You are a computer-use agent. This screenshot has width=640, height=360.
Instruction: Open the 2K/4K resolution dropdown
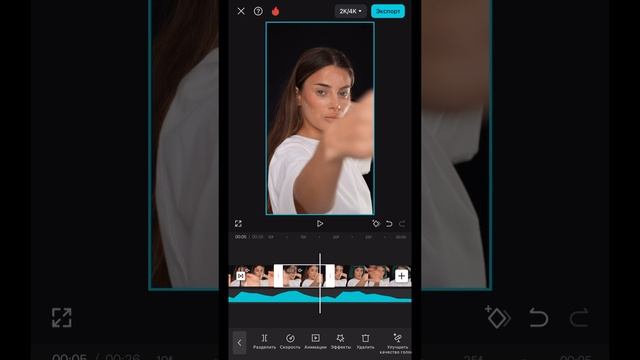[x=350, y=11]
